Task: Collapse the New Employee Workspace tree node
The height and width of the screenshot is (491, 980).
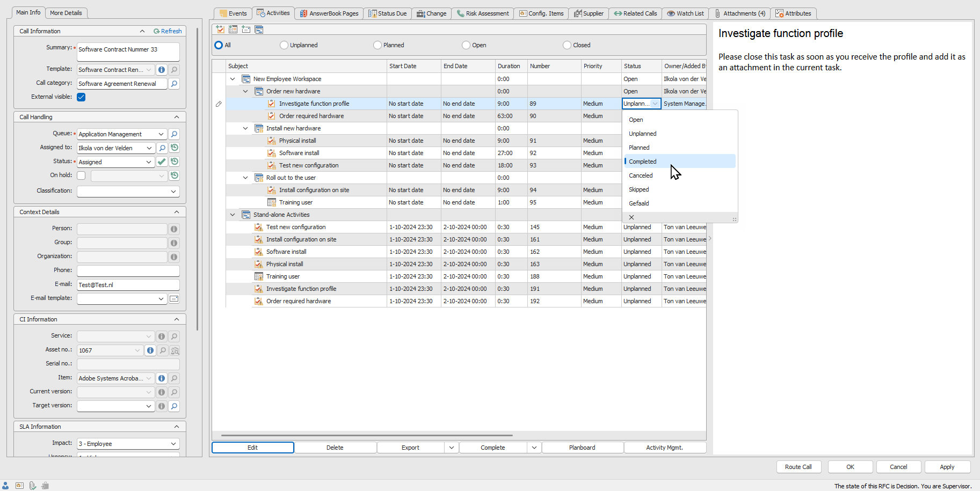Action: pos(233,79)
